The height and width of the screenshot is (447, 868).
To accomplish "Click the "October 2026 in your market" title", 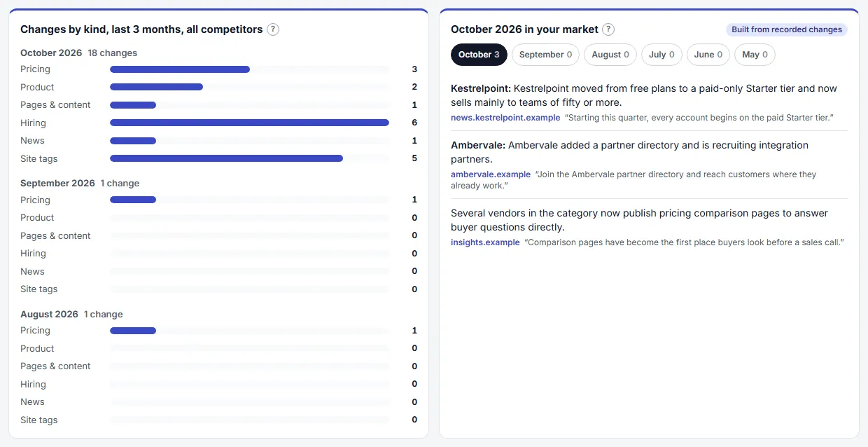I will point(524,29).
